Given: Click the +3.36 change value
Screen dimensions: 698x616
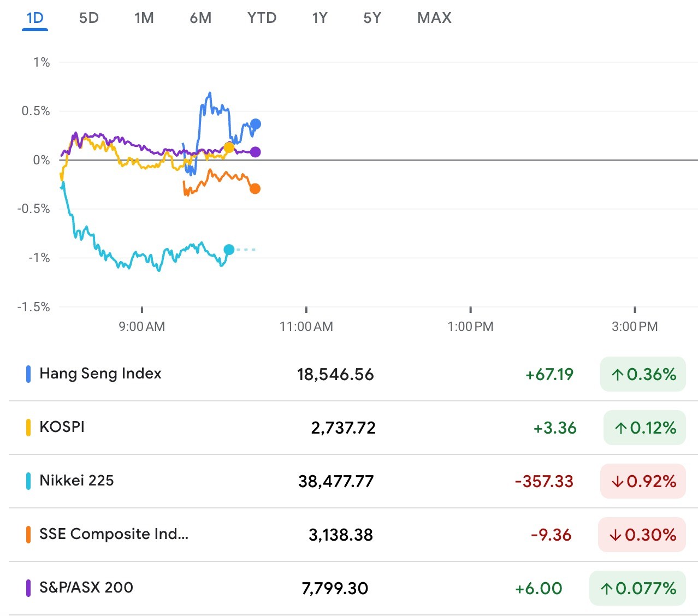Looking at the screenshot, I should [x=555, y=428].
